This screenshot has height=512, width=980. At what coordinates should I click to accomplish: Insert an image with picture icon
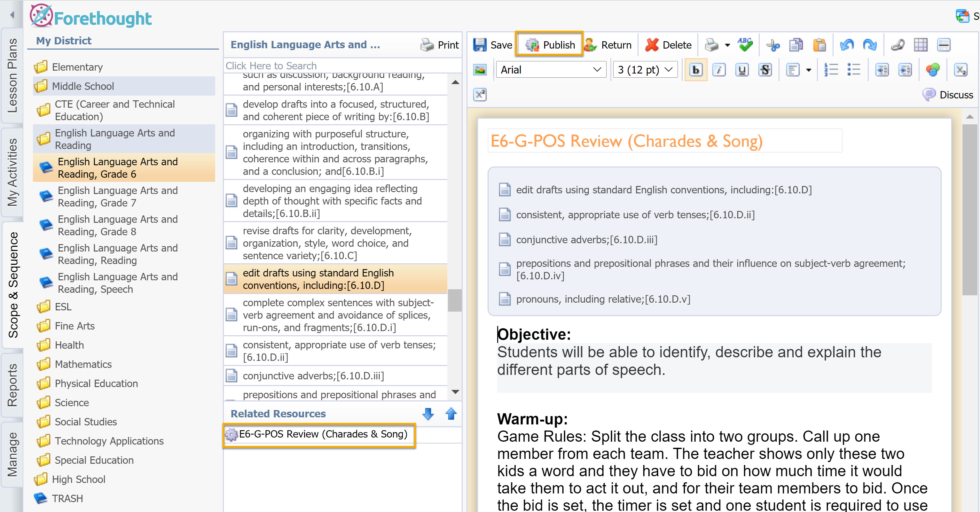pyautogui.click(x=480, y=70)
